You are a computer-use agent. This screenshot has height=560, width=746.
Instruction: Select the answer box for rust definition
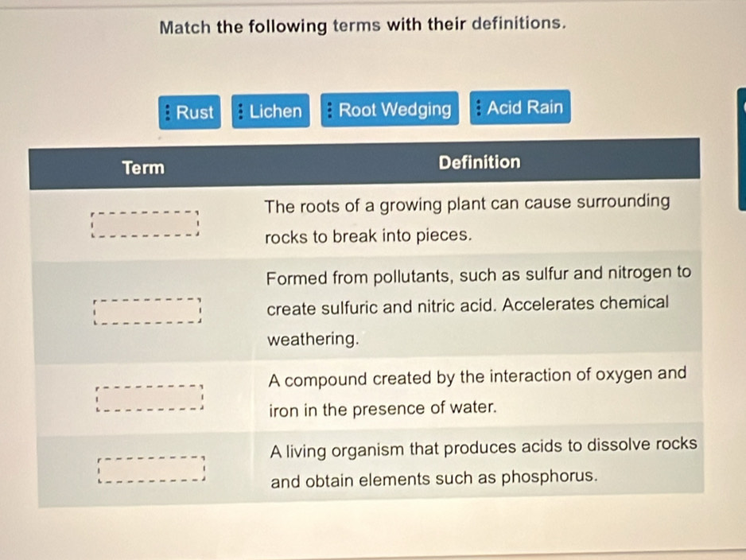(x=148, y=396)
